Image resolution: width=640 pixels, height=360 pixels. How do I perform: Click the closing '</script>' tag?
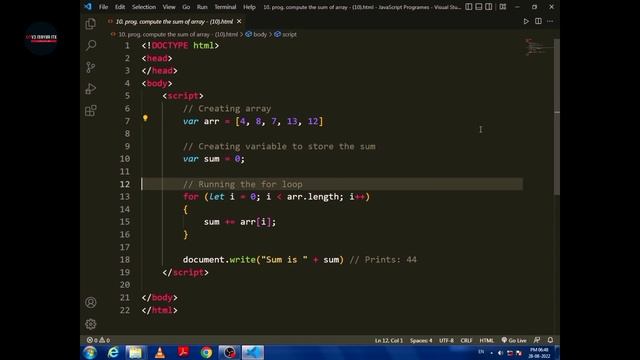(185, 272)
